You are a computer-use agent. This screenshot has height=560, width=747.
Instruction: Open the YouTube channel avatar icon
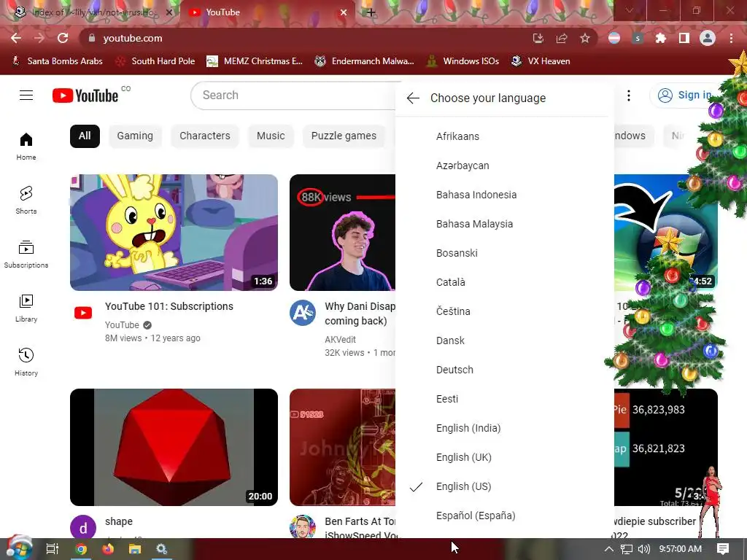(x=83, y=313)
